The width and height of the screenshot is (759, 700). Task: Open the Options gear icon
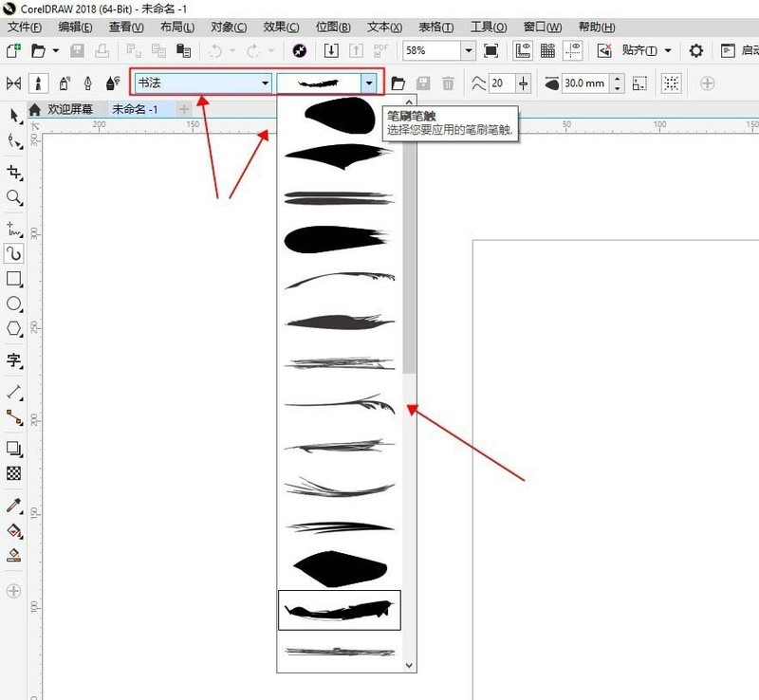pyautogui.click(x=695, y=50)
